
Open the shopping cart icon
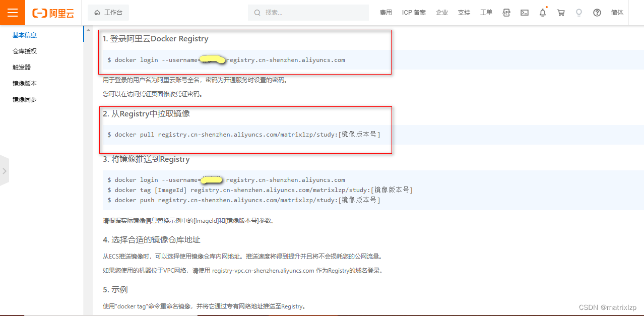[x=561, y=13]
